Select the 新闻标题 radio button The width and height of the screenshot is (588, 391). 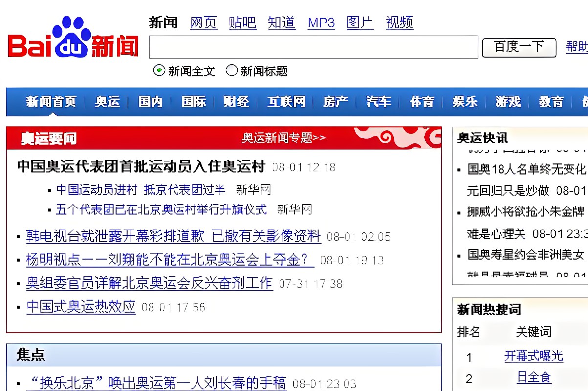(231, 70)
